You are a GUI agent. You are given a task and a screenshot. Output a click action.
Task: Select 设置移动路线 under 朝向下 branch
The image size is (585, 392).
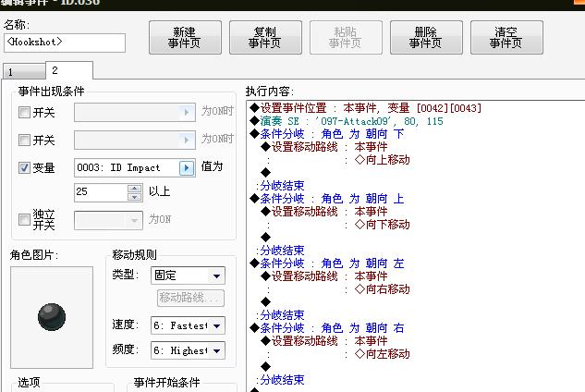[x=324, y=147]
